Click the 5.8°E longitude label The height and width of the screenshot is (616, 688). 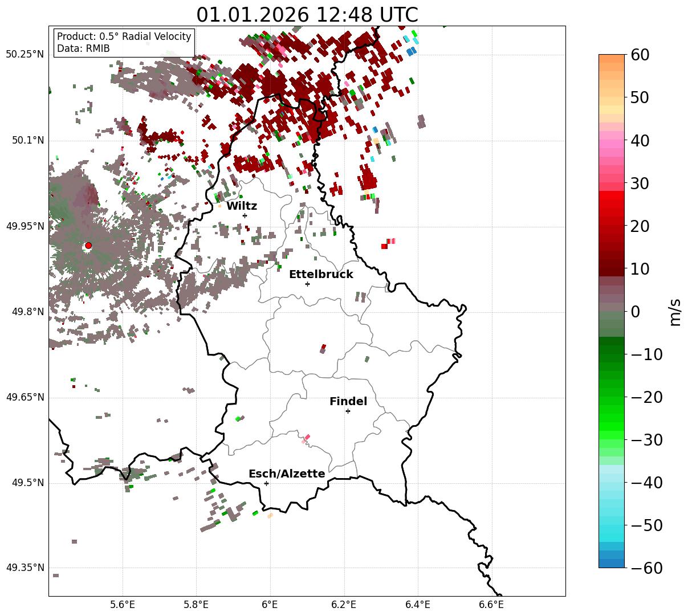196,605
